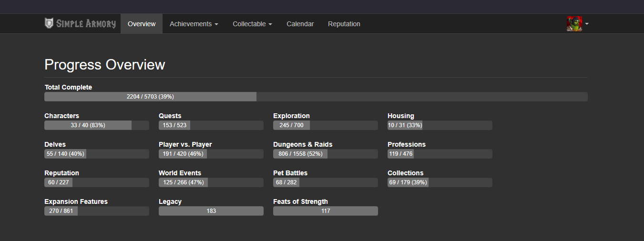Expand the avatar dropdown caret
The width and height of the screenshot is (644, 241).
[x=587, y=24]
